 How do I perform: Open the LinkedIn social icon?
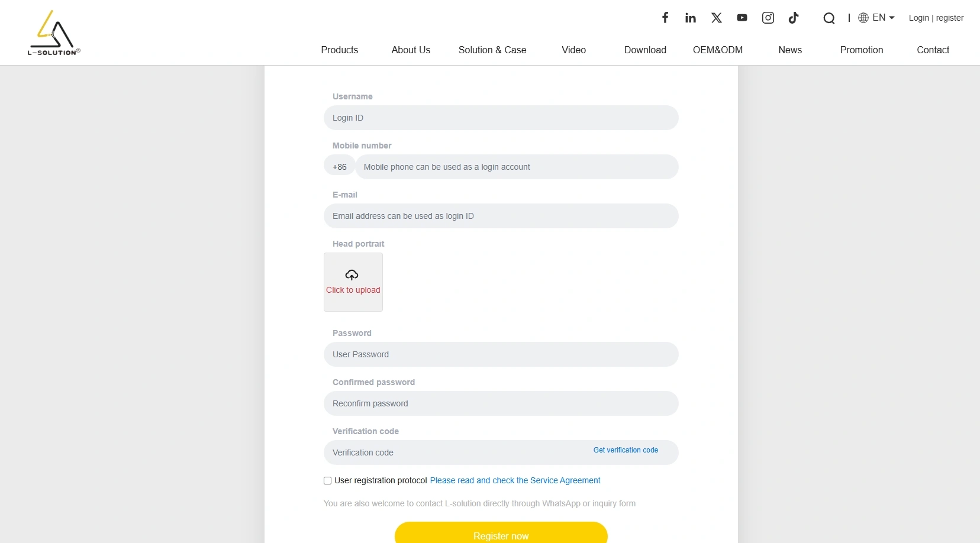click(x=691, y=18)
